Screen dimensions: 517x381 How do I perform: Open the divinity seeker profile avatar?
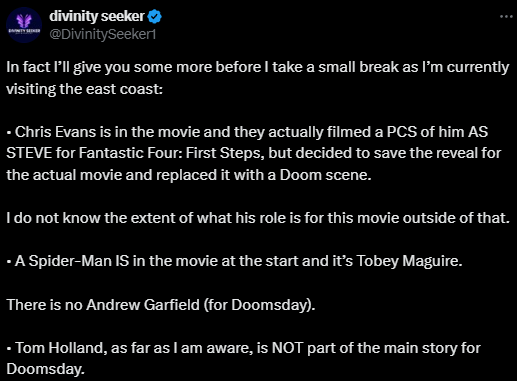click(24, 25)
